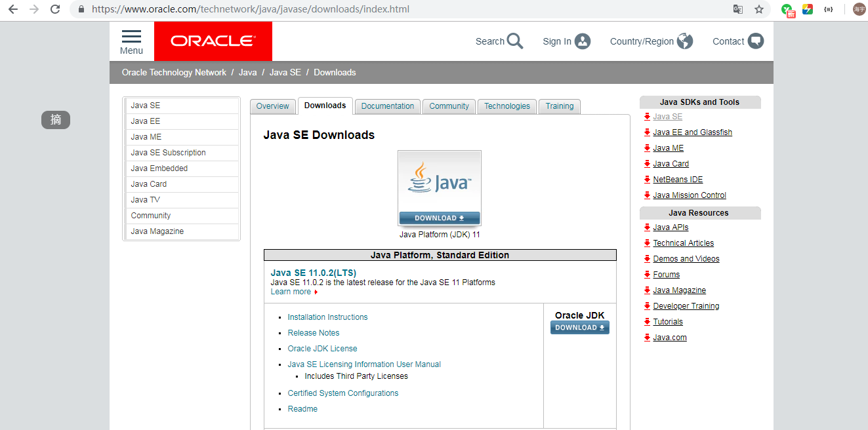868x430 pixels.
Task: Bookmark this page with the star icon
Action: [x=759, y=9]
